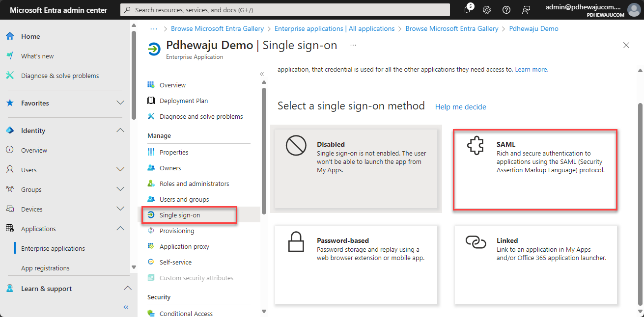644x317 pixels.
Task: Expand the Users menu chevron
Action: pyautogui.click(x=120, y=170)
